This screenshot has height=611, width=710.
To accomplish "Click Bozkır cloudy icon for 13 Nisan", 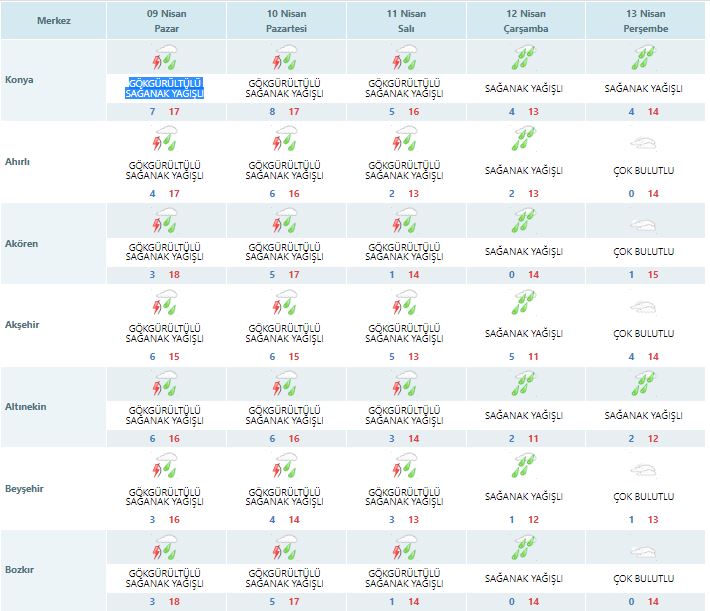I will [644, 549].
